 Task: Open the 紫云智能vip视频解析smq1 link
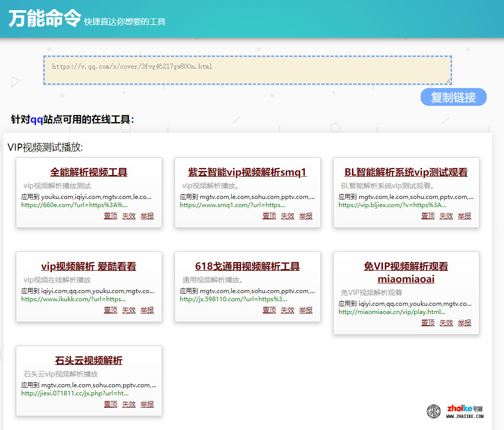click(247, 172)
